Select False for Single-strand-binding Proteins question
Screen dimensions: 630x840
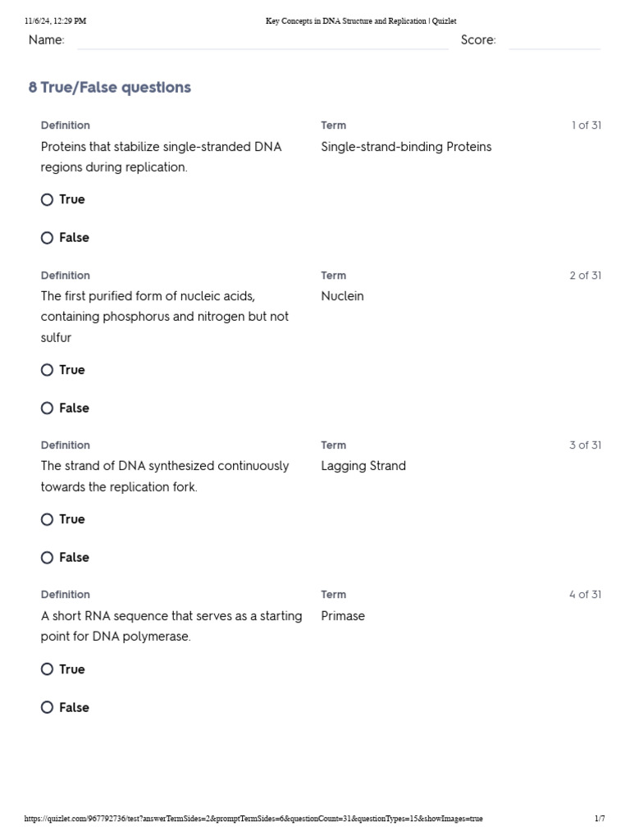point(48,238)
